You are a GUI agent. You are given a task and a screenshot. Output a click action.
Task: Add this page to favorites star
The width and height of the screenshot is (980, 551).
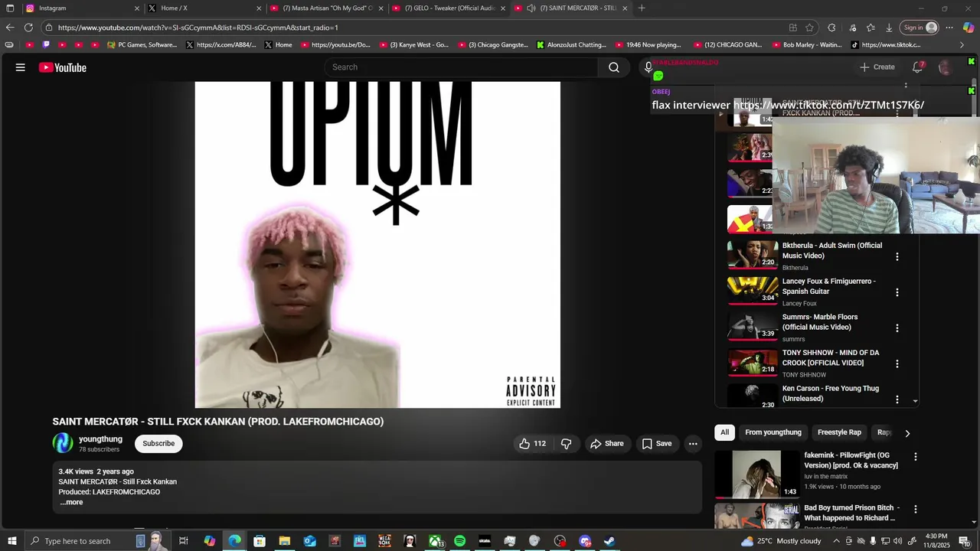809,28
